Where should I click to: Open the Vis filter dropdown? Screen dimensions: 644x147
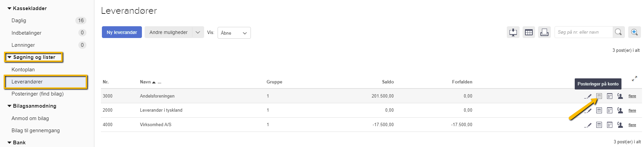click(234, 33)
